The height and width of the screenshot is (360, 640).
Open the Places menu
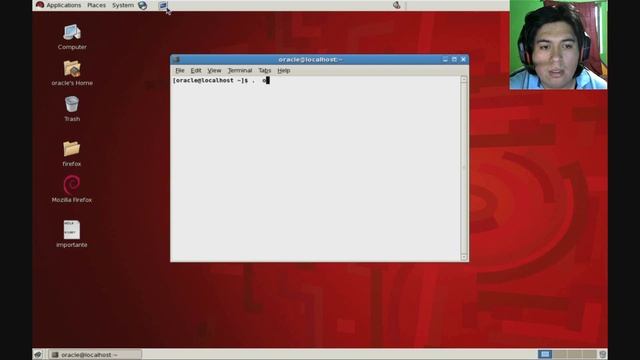point(96,5)
